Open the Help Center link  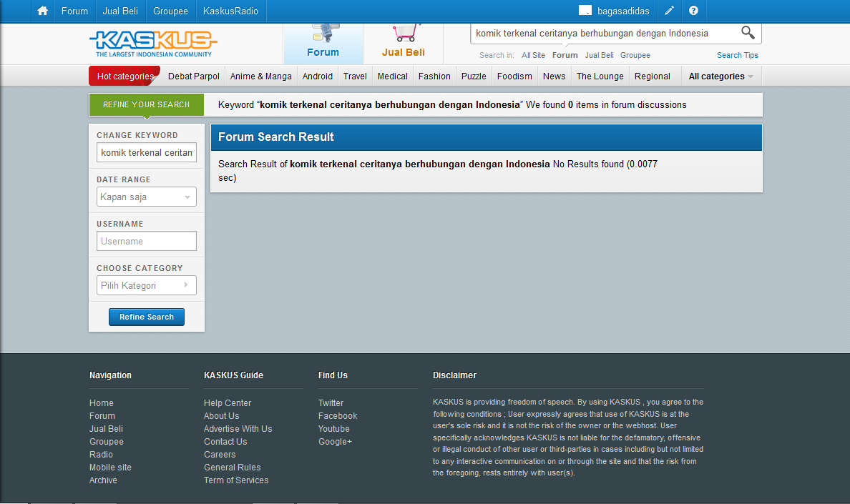click(x=227, y=402)
